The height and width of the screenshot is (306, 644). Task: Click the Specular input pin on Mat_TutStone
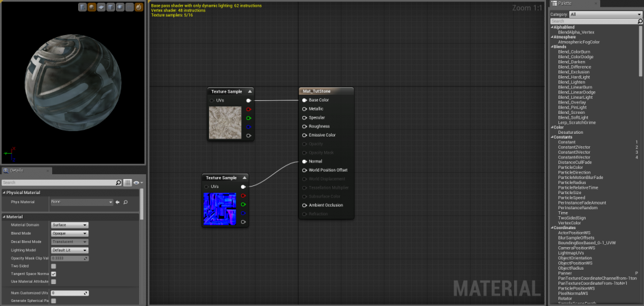[304, 117]
